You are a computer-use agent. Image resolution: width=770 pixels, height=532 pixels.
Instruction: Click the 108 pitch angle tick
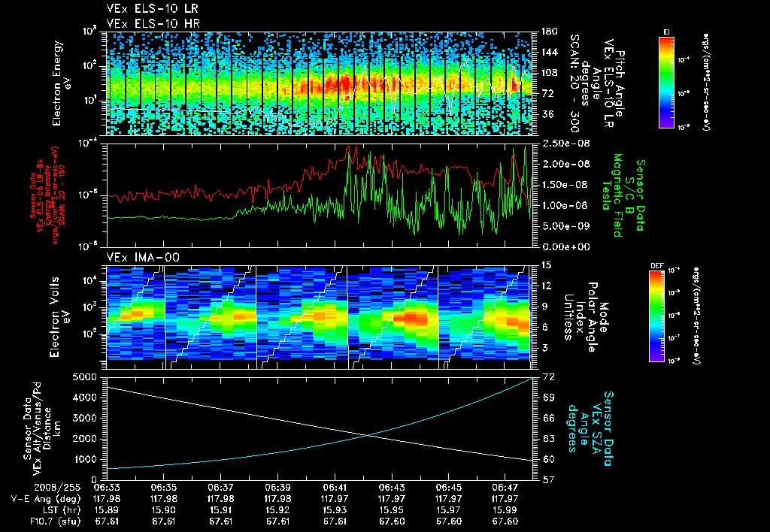point(549,73)
